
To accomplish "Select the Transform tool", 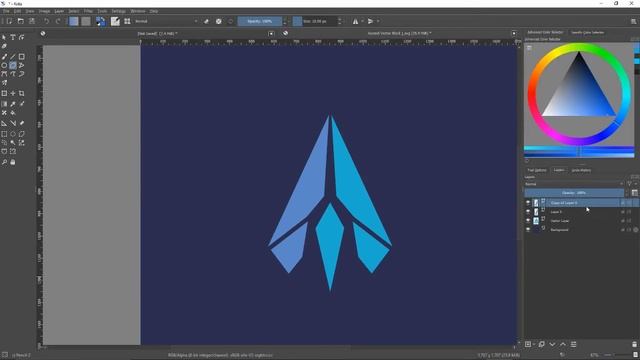I will (4, 93).
